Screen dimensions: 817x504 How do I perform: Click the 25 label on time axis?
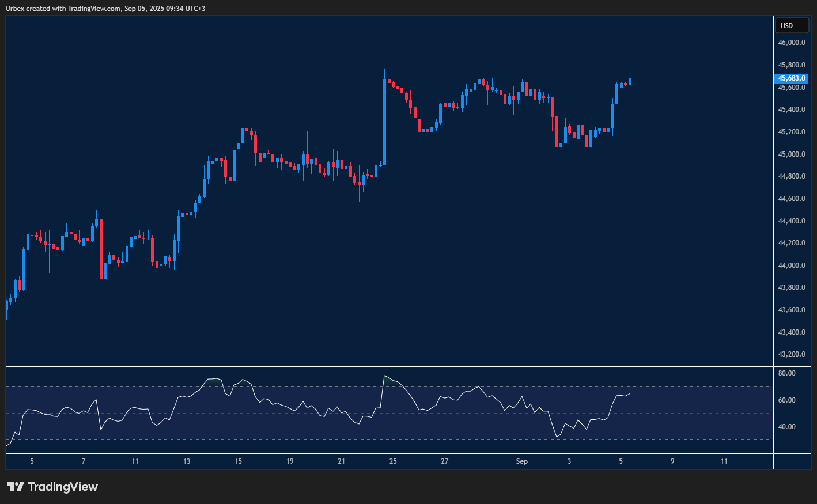pos(393,461)
